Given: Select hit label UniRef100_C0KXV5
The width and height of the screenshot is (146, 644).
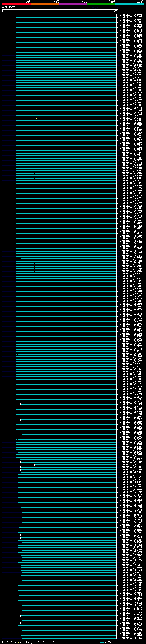Looking at the screenshot, I should pos(131,67).
